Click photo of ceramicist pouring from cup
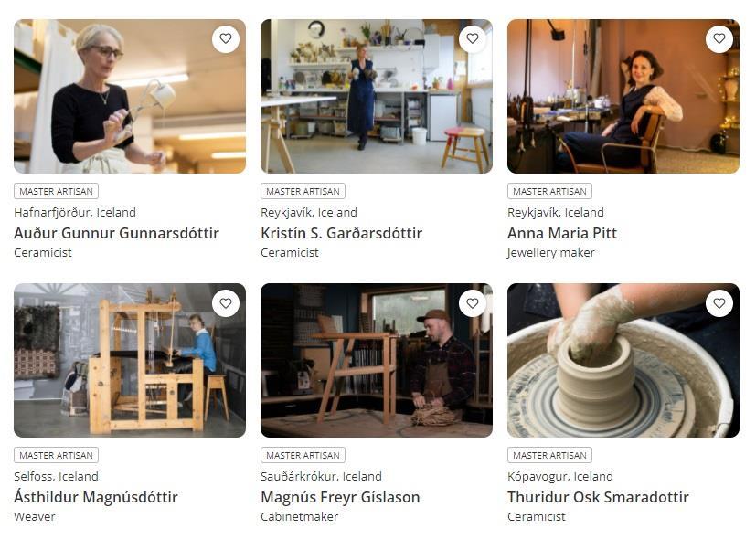Screen dimensions: 756x539 [x=130, y=96]
